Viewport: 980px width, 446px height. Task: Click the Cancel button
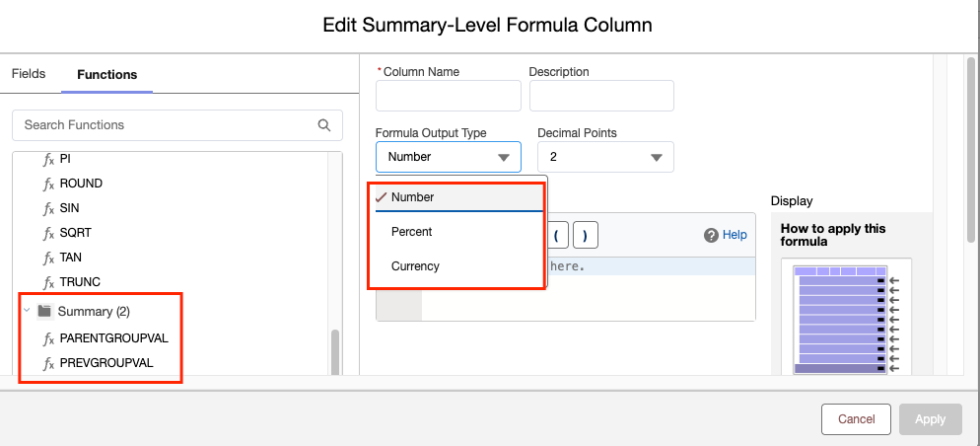856,419
